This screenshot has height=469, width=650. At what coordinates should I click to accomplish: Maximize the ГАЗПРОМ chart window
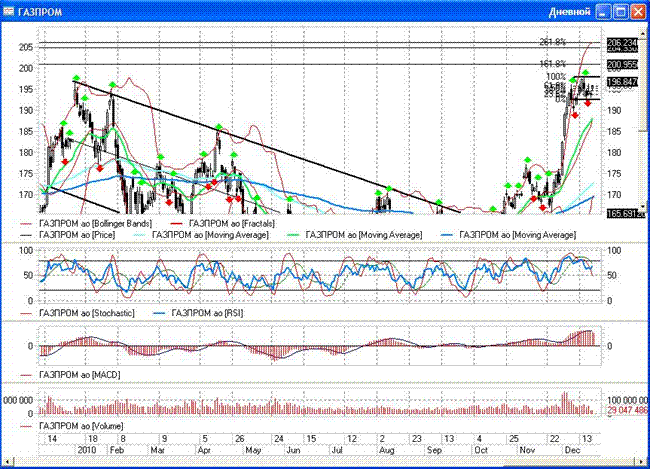[x=621, y=12]
